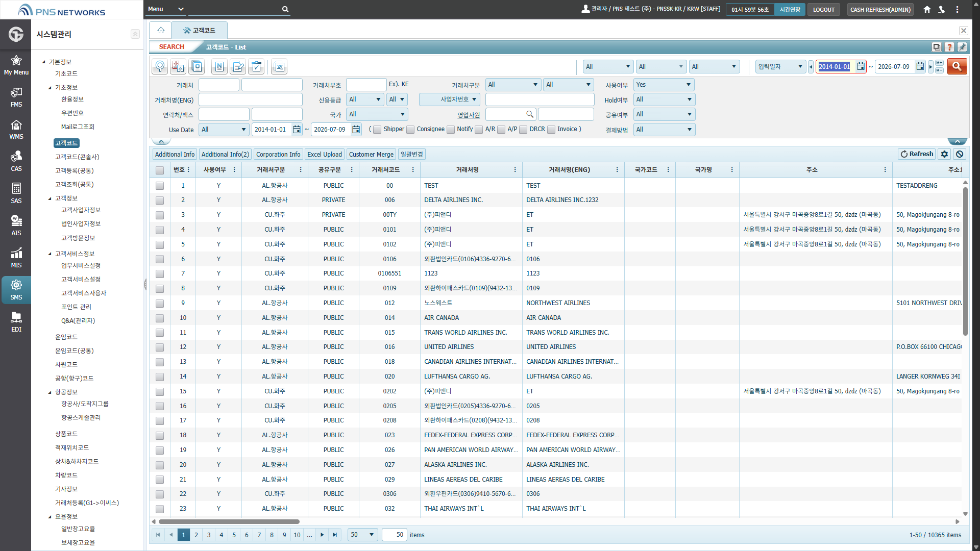Screen dimensions: 980x551
Task: Click the delete trash toolbar icon
Action: pyautogui.click(x=257, y=66)
